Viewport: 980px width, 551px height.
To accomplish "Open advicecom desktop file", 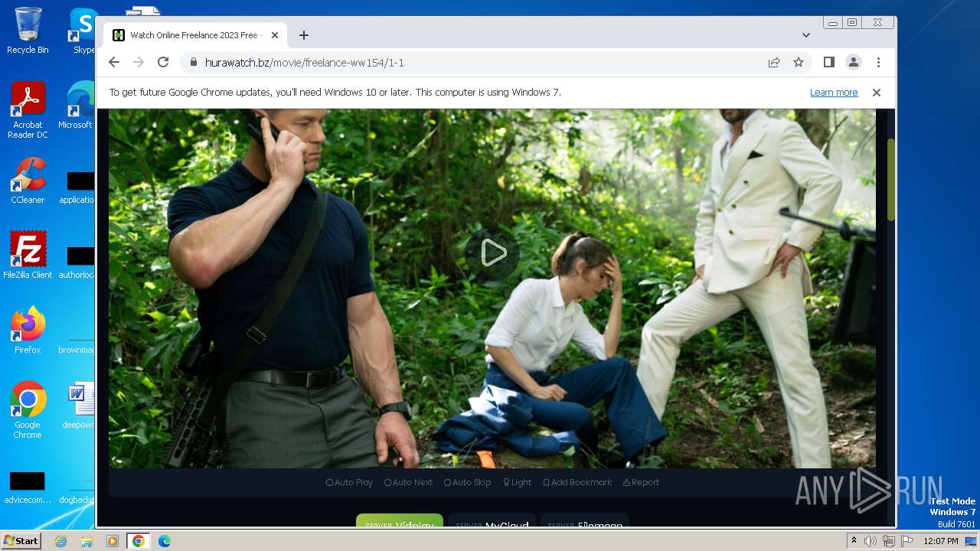I will (28, 489).
